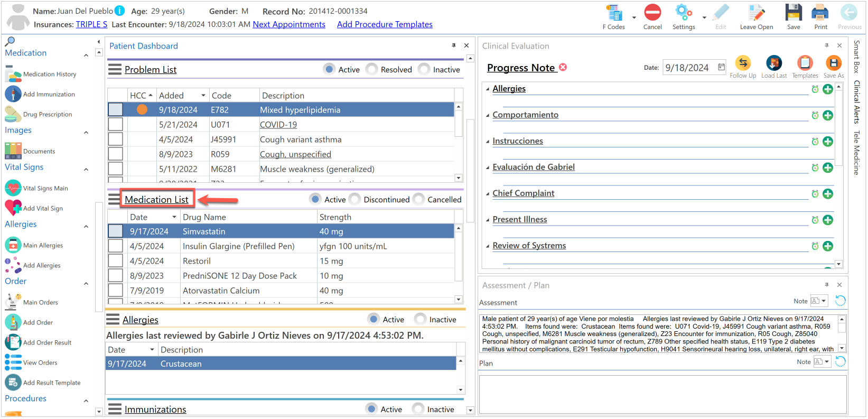
Task: Open Tele Medicine side tab
Action: pos(857,153)
